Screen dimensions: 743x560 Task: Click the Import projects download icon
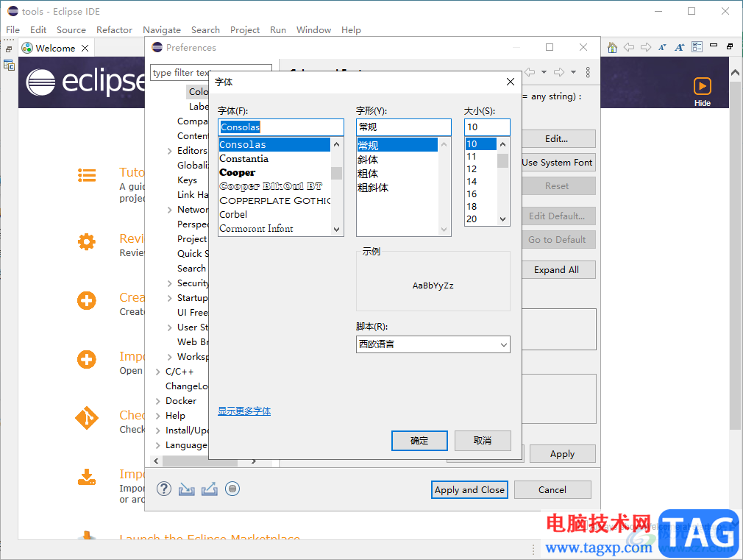point(87,477)
